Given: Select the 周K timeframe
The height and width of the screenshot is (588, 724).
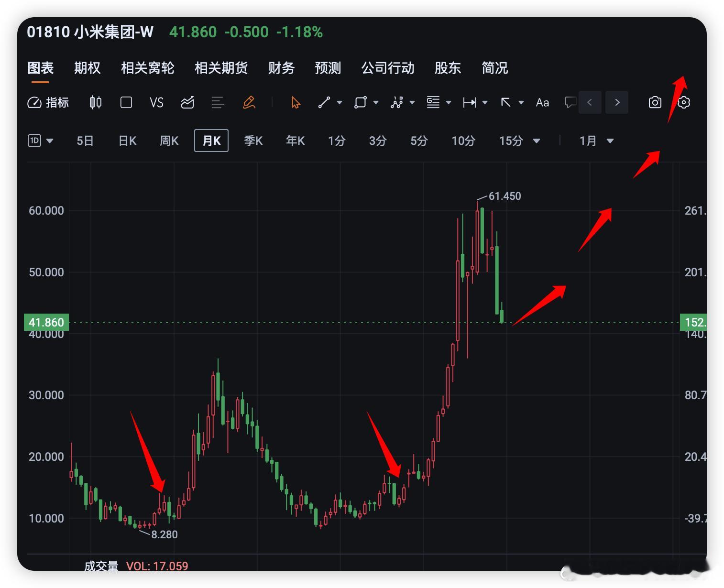Looking at the screenshot, I should tap(169, 141).
